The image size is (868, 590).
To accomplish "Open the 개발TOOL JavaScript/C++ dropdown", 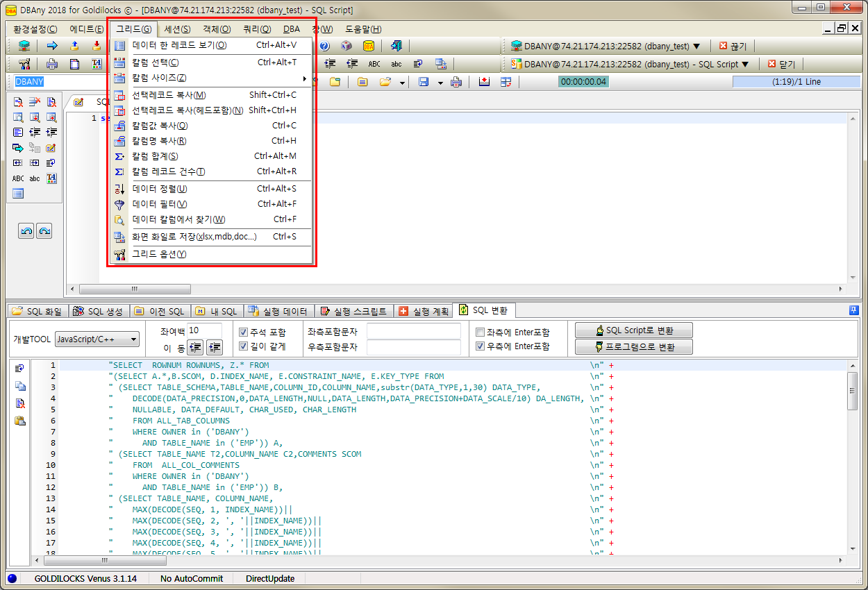I will [x=97, y=339].
